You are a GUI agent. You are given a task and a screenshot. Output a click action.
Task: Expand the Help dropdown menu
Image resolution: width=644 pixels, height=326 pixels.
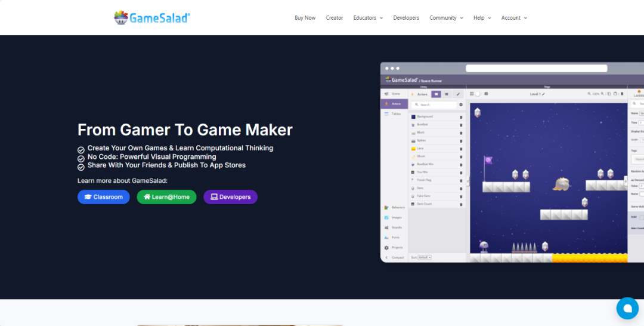[482, 18]
